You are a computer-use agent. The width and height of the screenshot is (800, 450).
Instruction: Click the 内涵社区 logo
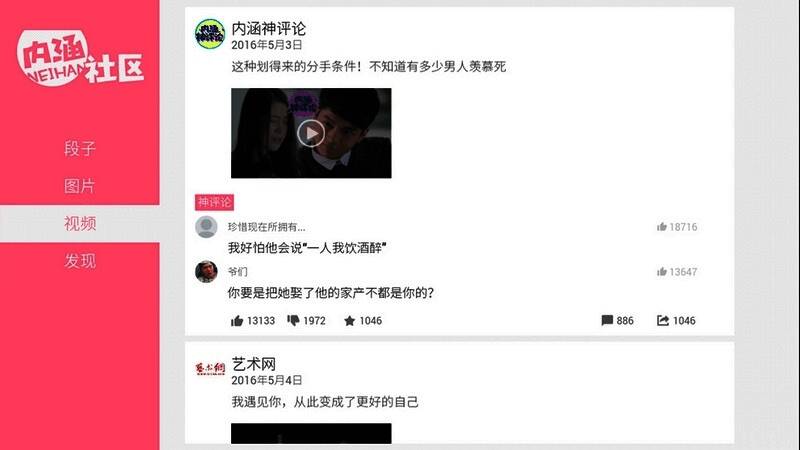(x=80, y=58)
